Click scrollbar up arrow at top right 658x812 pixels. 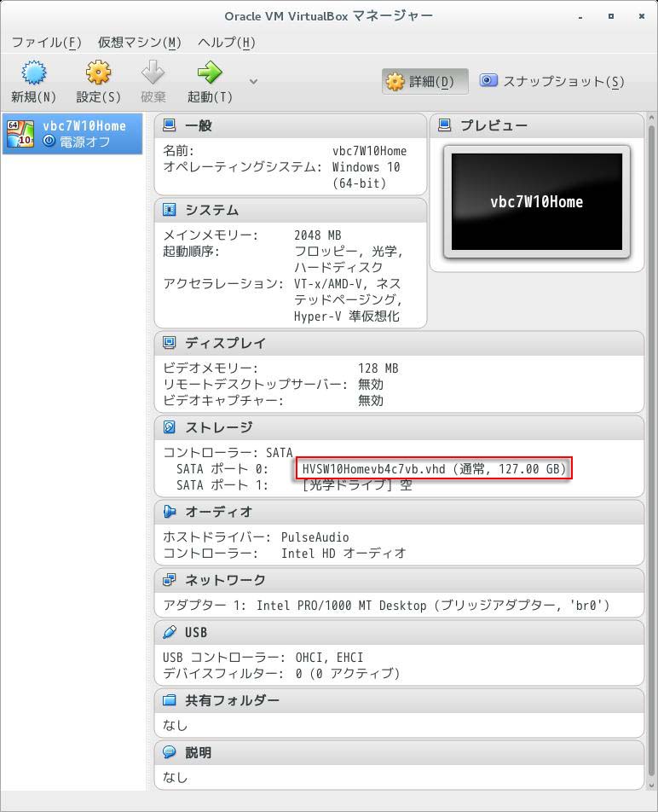click(x=651, y=118)
